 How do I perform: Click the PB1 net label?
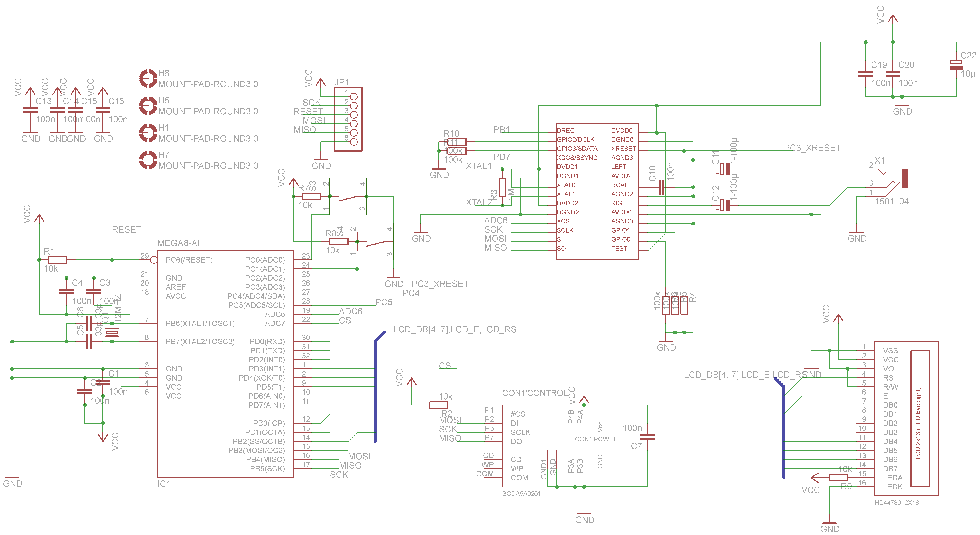tap(501, 130)
